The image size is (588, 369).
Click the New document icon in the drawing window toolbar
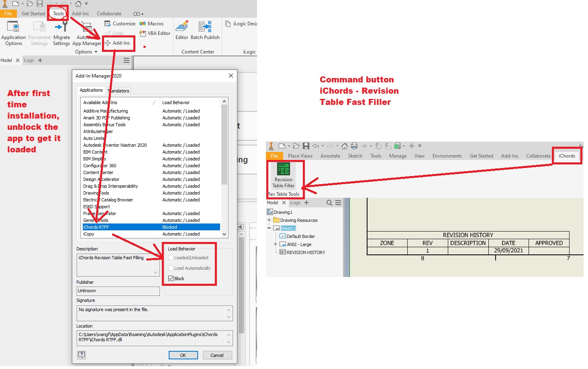[282, 146]
